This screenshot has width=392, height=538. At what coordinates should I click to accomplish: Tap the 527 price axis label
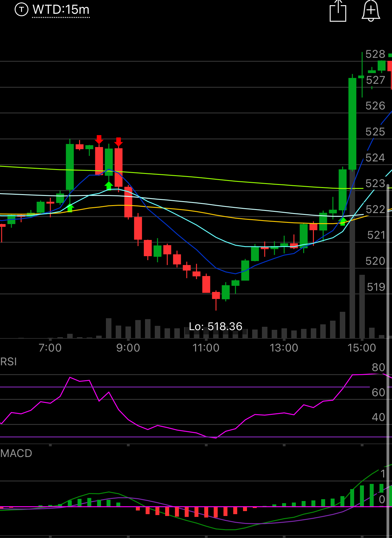(376, 80)
